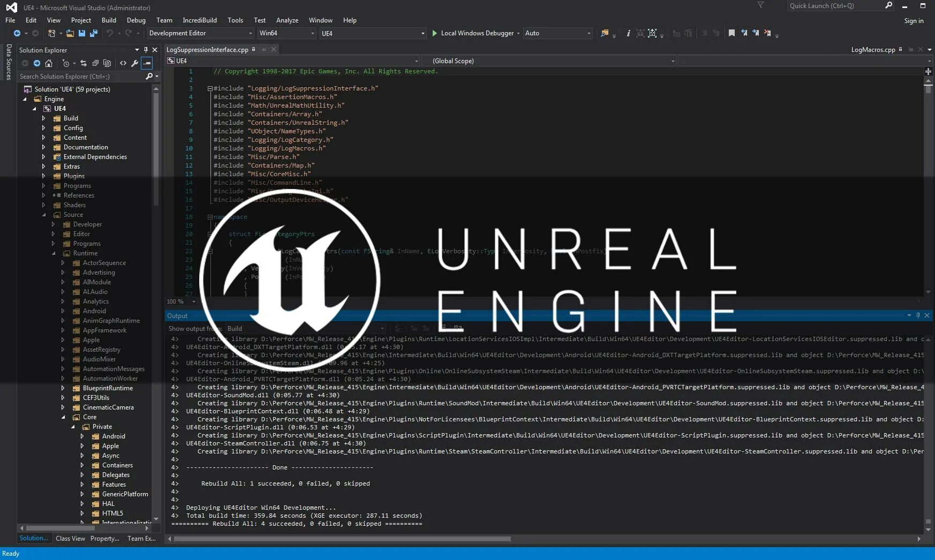Open the Development Editor configuration dropdown

200,33
